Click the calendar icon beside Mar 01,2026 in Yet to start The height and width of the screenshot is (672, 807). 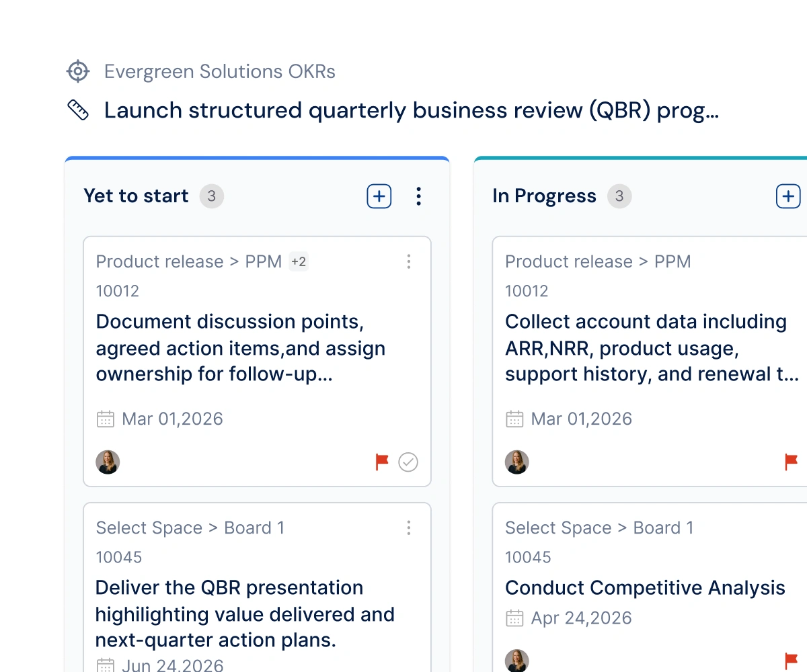tap(106, 419)
